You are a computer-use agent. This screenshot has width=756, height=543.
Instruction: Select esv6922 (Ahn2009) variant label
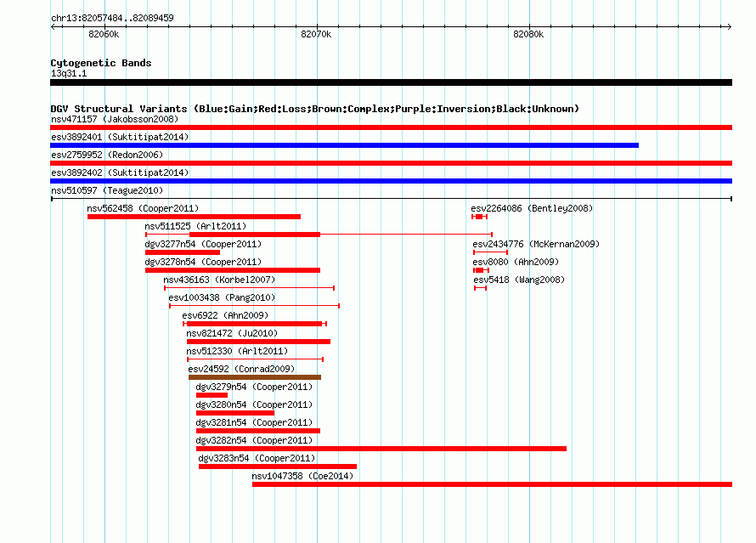click(225, 315)
